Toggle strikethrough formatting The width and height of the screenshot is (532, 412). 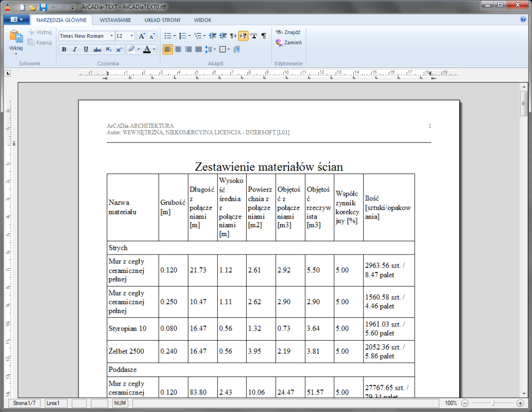pos(97,50)
